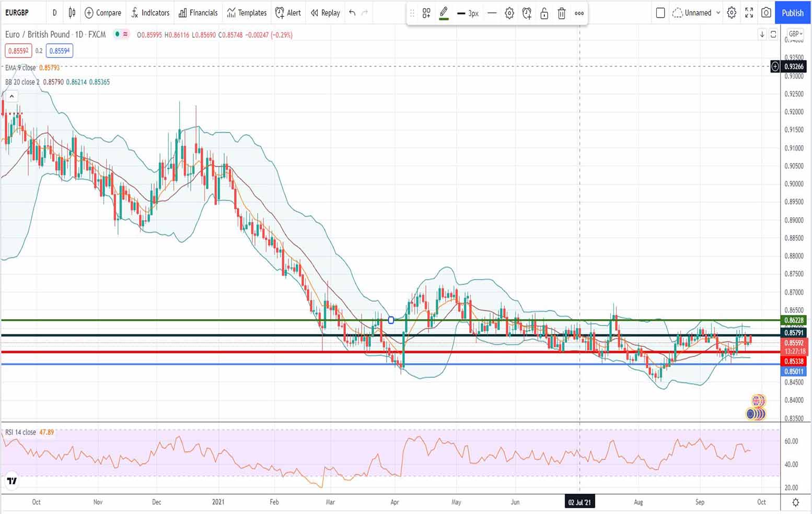
Task: Click the undo arrow in the toolbar
Action: (x=352, y=13)
